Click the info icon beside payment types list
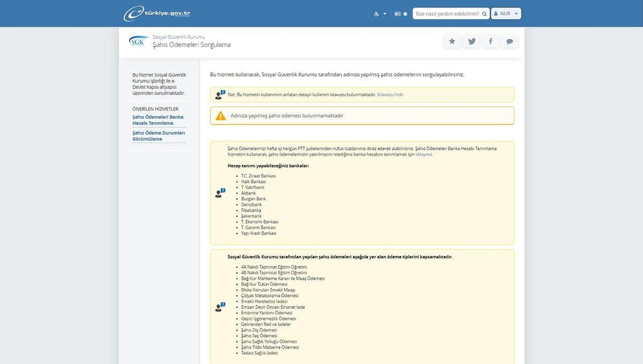 click(220, 307)
